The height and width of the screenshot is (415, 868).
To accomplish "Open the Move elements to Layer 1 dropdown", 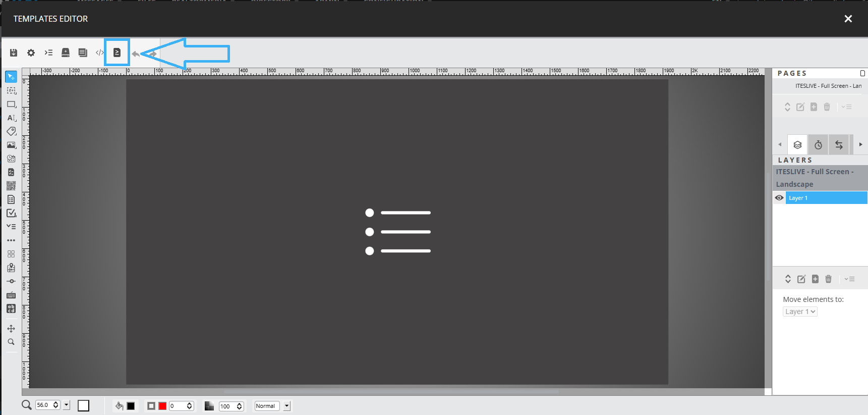I will (800, 312).
